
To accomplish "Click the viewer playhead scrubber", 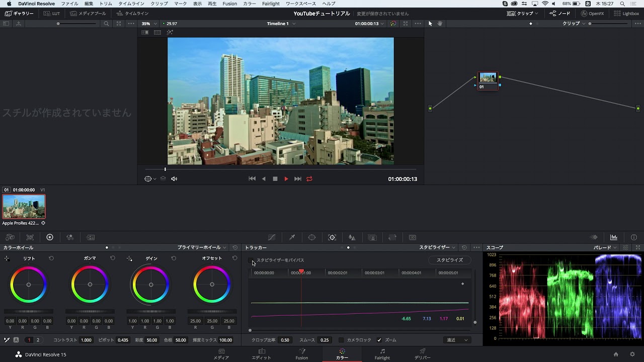I will click(x=165, y=169).
